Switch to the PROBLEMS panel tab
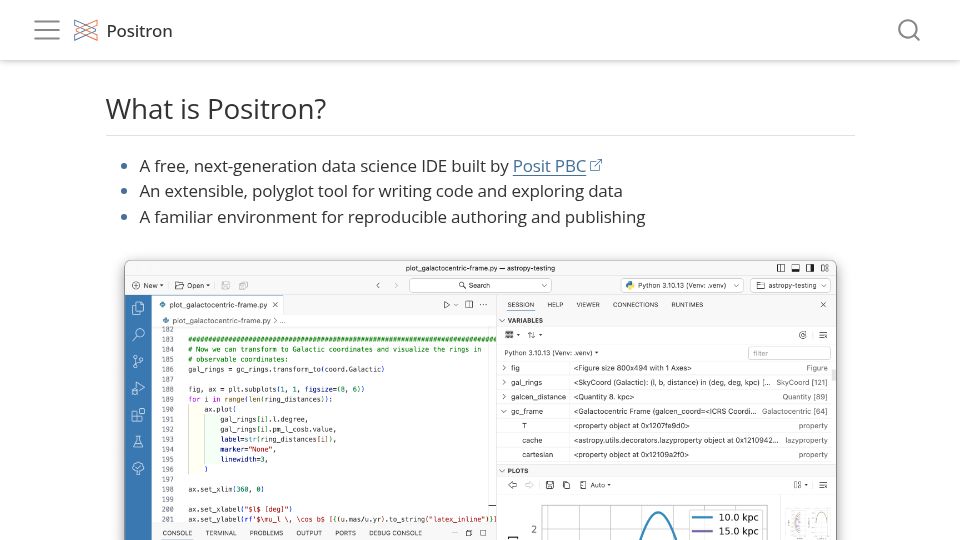Screen dimensions: 960x540 [266, 533]
